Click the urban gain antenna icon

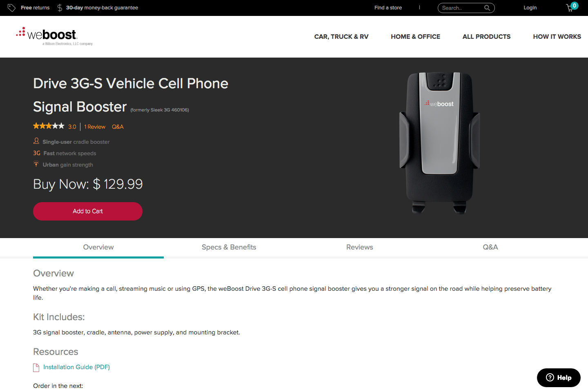coord(36,164)
